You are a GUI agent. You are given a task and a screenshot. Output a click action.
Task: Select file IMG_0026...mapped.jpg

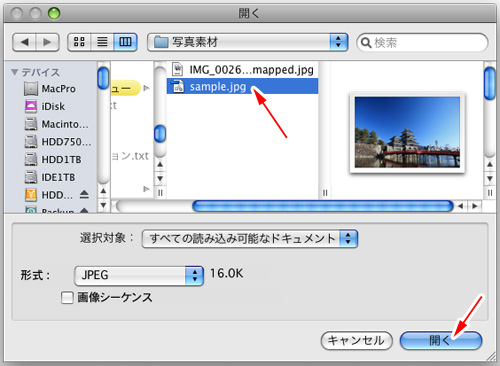(x=243, y=70)
